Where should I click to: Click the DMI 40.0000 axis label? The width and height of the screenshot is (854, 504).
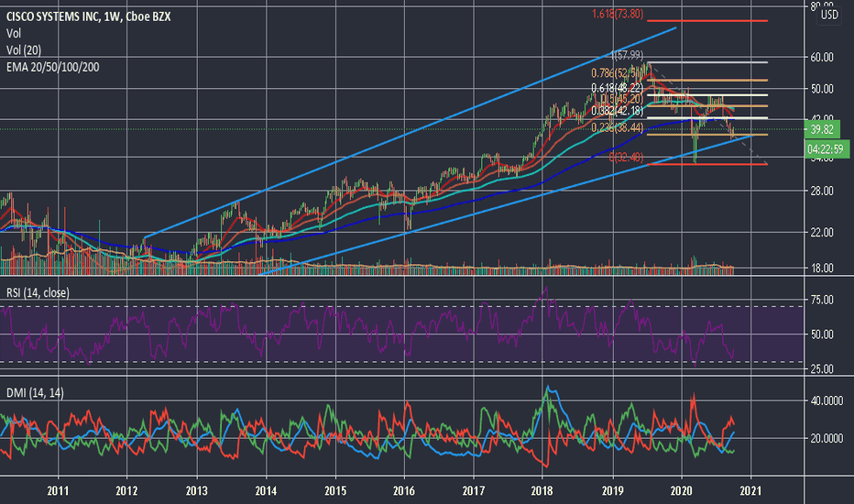point(827,400)
